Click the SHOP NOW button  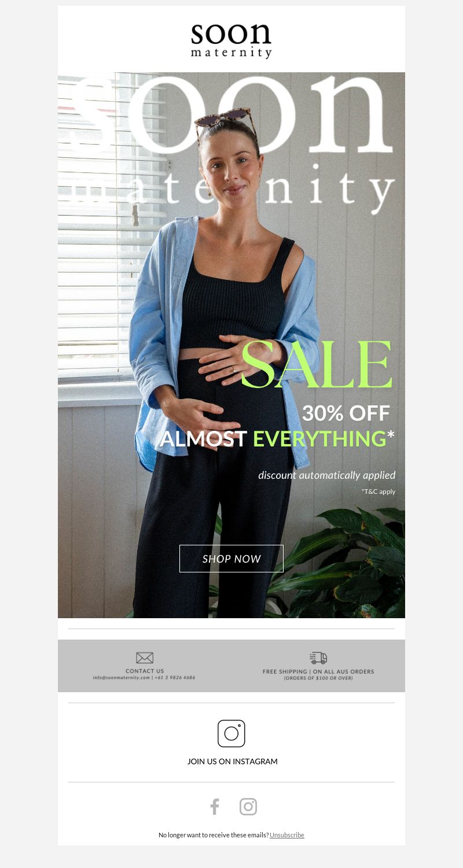tap(231, 559)
